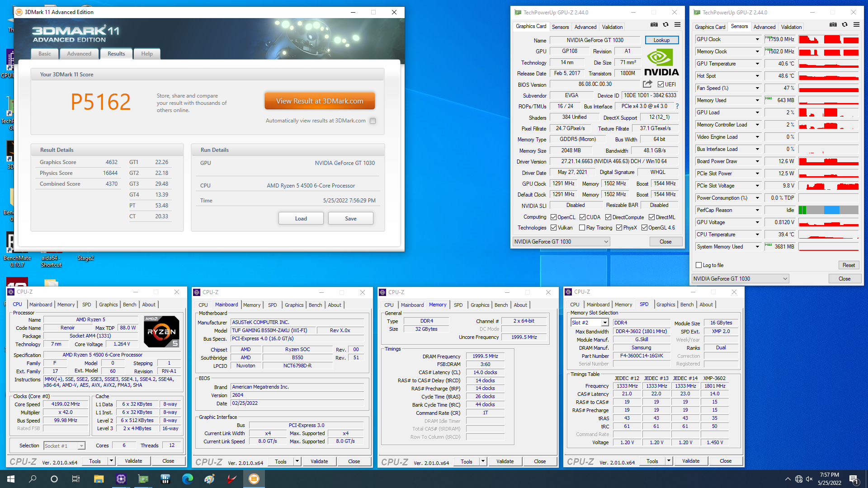
Task: Open Microsoft Edge from the taskbar
Action: click(187, 479)
